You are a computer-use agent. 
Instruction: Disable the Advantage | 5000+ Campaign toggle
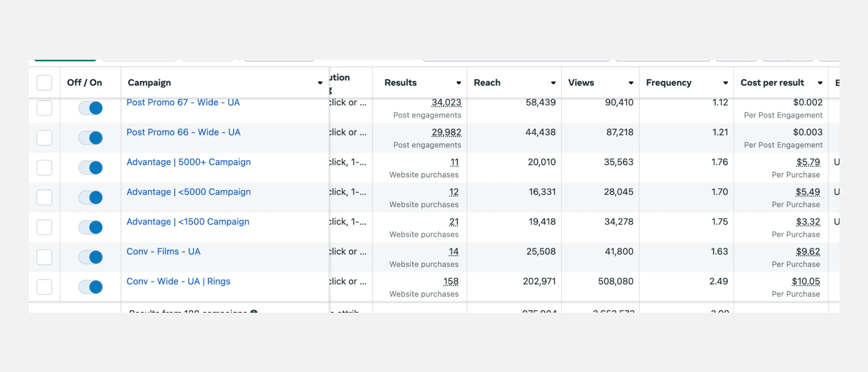(90, 168)
